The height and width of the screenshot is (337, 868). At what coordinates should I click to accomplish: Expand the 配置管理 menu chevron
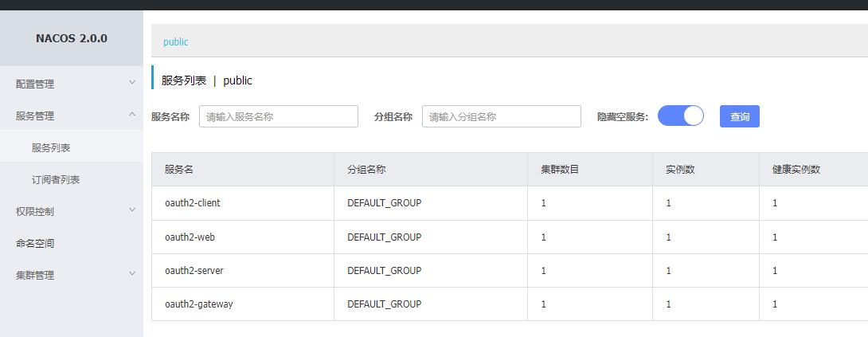pos(131,83)
